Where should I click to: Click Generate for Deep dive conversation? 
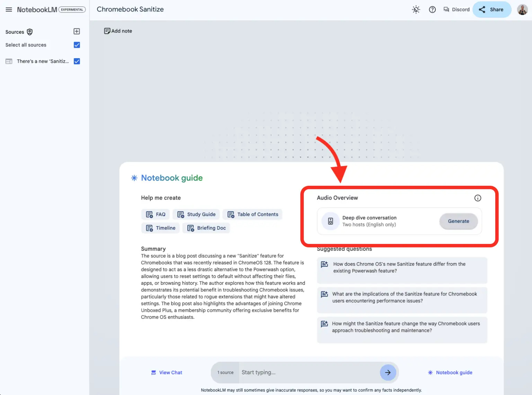[x=459, y=221]
